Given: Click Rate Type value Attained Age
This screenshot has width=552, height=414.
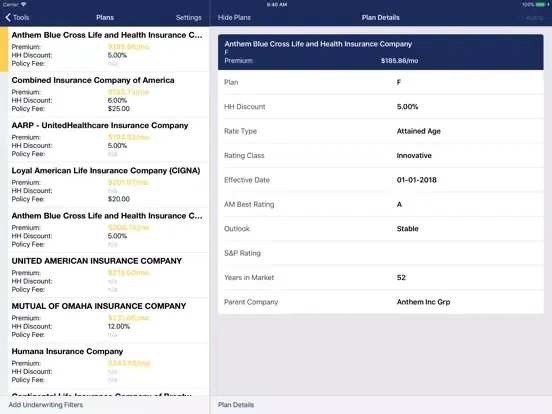Looking at the screenshot, I should tap(419, 131).
